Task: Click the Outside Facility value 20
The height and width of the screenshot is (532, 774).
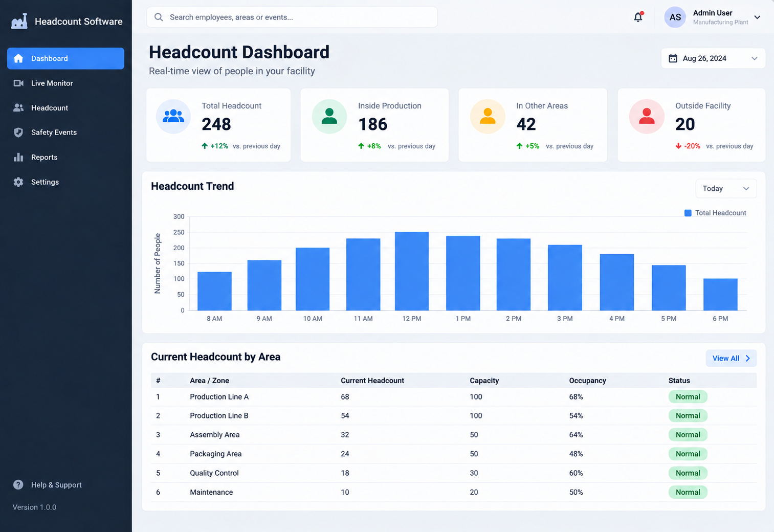Action: [685, 124]
